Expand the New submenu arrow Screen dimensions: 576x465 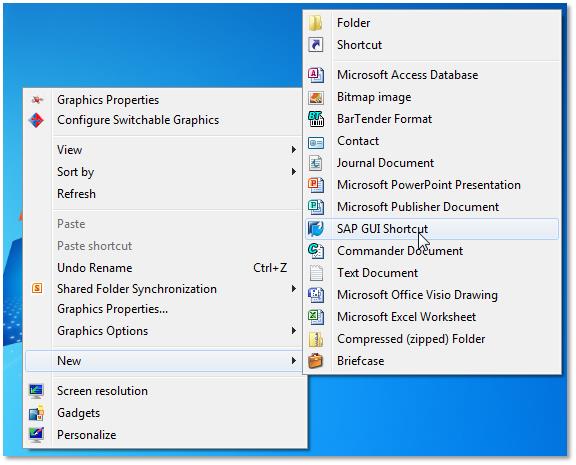(294, 361)
